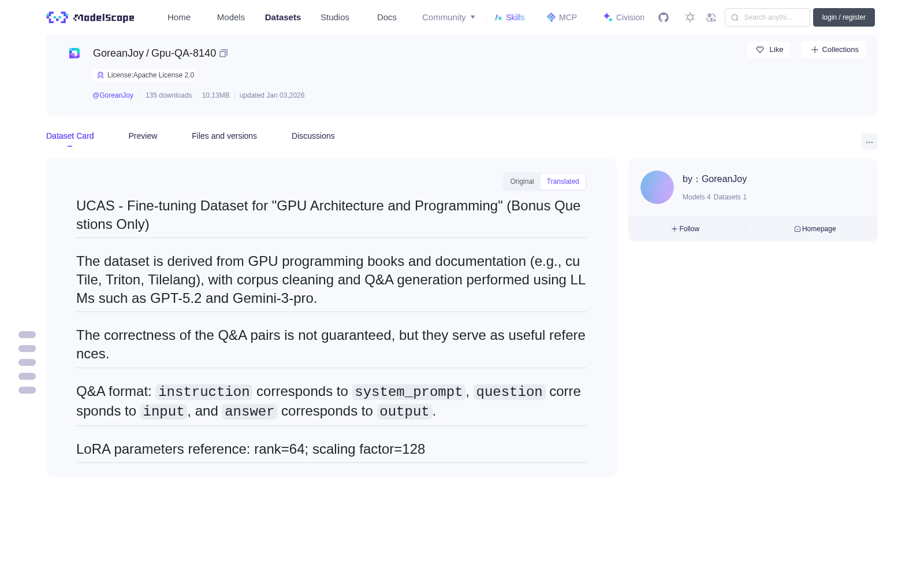The image size is (924, 578).
Task: Open the GitHub repository icon
Action: pyautogui.click(x=664, y=17)
